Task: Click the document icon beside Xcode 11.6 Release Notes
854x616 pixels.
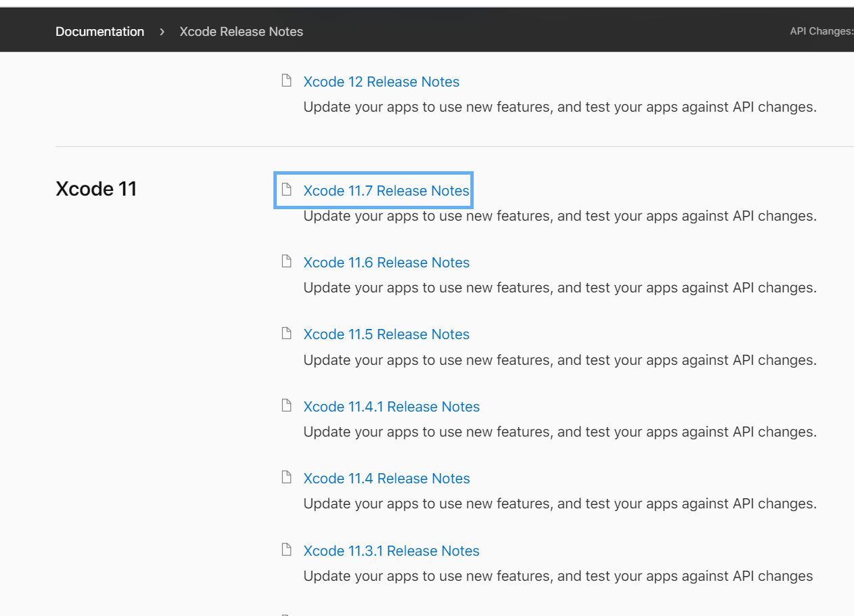Action: click(x=286, y=261)
